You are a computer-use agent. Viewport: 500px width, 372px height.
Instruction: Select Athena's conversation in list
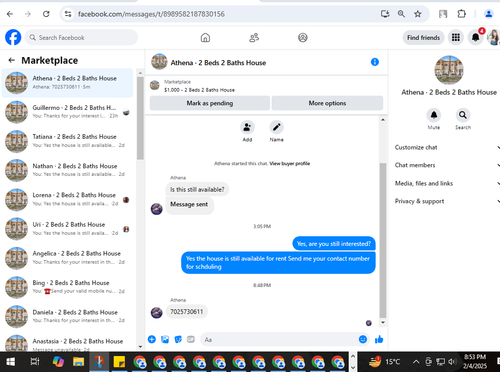point(68,83)
